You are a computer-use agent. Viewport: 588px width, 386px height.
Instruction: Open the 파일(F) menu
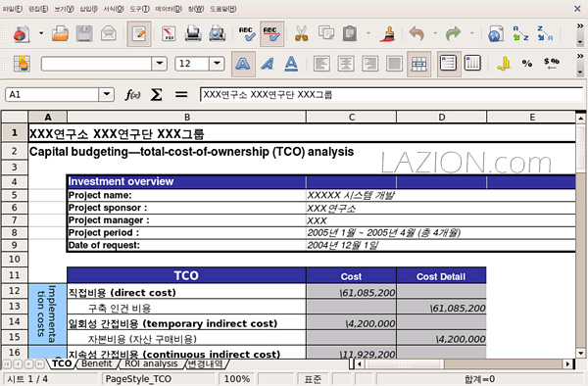pyautogui.click(x=13, y=9)
